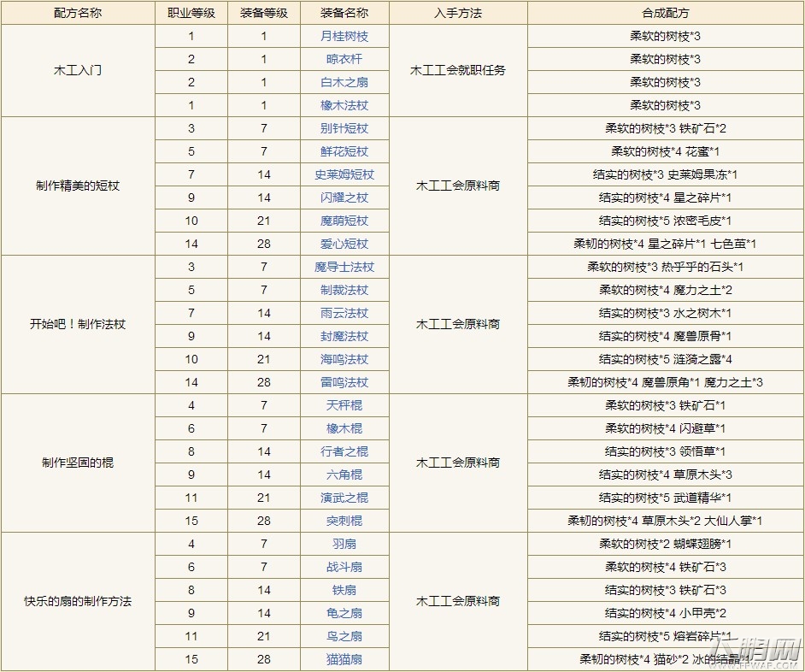Click the 入手方法 column header

click(x=458, y=14)
